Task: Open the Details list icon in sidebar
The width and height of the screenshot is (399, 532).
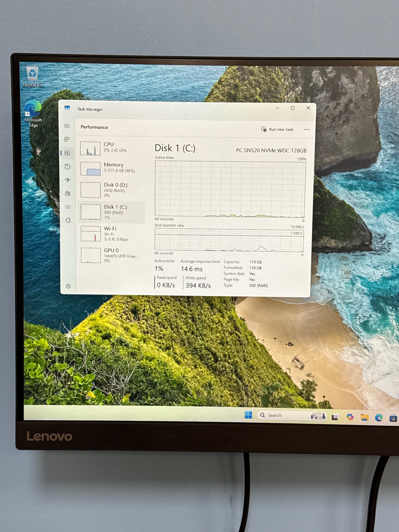Action: coord(68,207)
